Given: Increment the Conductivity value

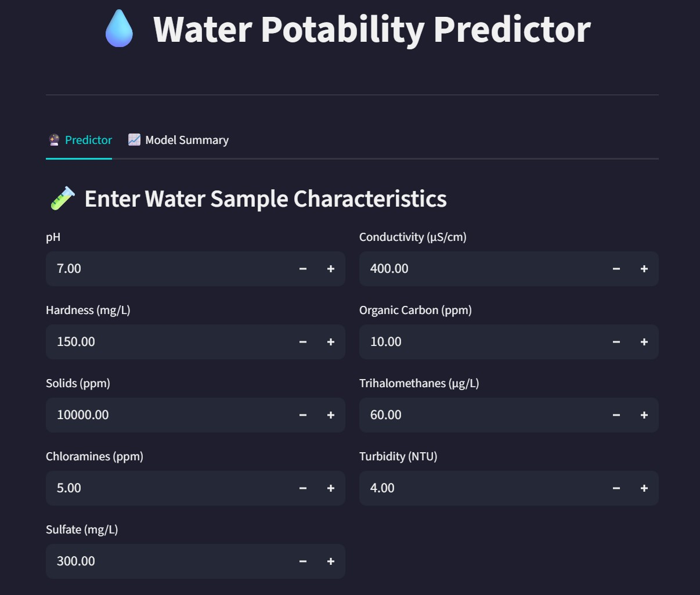Looking at the screenshot, I should (x=644, y=269).
